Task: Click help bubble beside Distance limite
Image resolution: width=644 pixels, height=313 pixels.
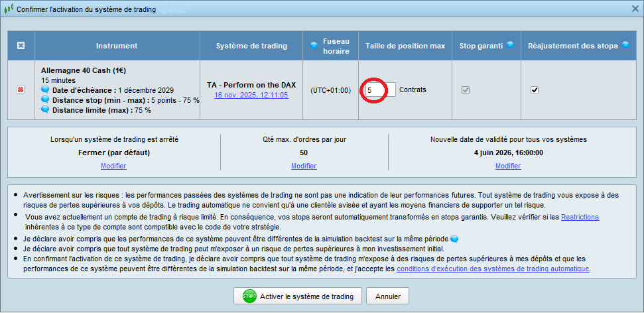Action: (x=45, y=110)
